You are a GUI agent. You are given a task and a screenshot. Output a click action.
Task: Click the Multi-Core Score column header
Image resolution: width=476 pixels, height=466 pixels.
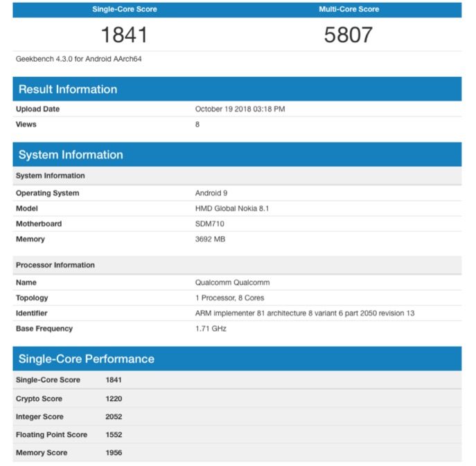point(349,10)
